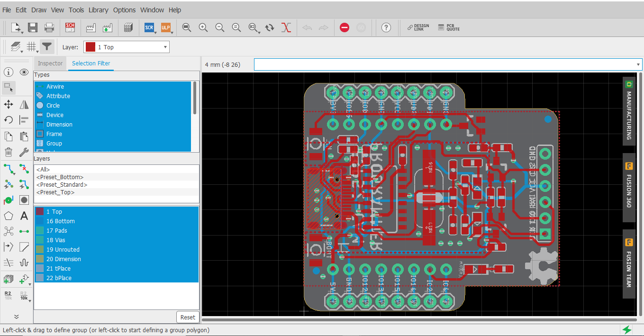The height and width of the screenshot is (336, 644).
Task: Select the Text tool
Action: (24, 216)
